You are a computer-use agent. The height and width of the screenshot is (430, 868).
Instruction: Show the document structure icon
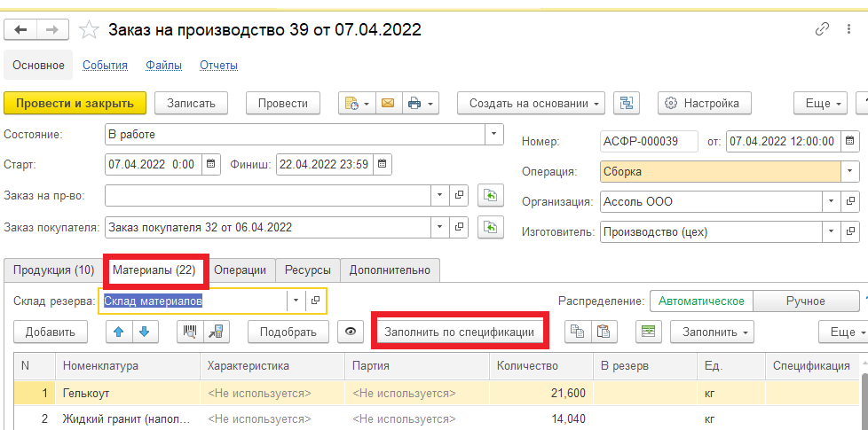[x=627, y=103]
